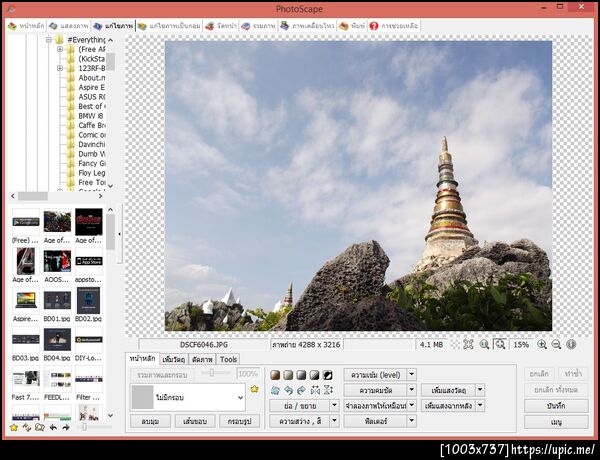The height and width of the screenshot is (460, 600).
Task: Apply the sepia brown tone effect icon
Action: (275, 375)
